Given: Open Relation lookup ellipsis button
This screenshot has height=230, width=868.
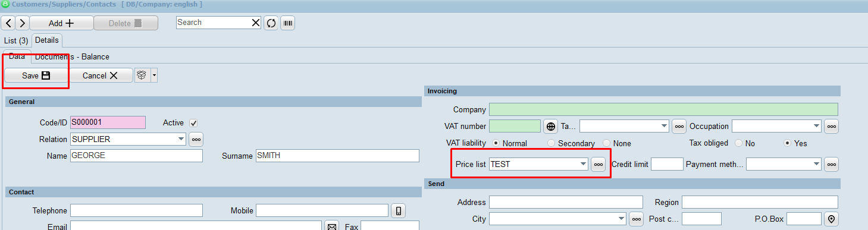Looking at the screenshot, I should point(196,139).
